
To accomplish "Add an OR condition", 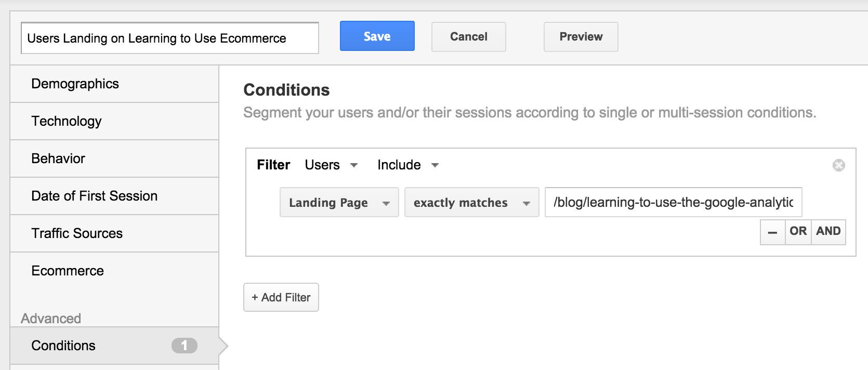I will coord(798,232).
